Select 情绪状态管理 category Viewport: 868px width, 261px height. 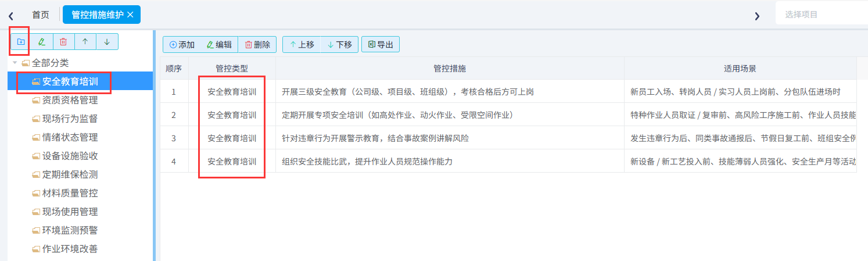(70, 137)
